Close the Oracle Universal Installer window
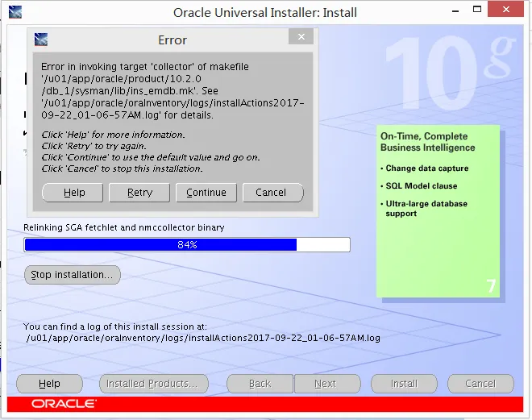532x420 pixels. (506, 10)
